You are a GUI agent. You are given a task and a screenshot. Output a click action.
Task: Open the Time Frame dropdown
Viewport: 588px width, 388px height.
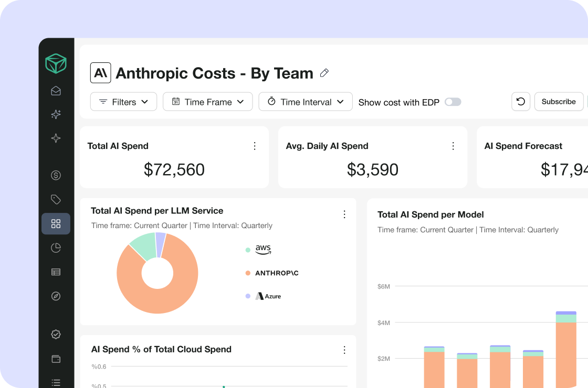coord(208,102)
